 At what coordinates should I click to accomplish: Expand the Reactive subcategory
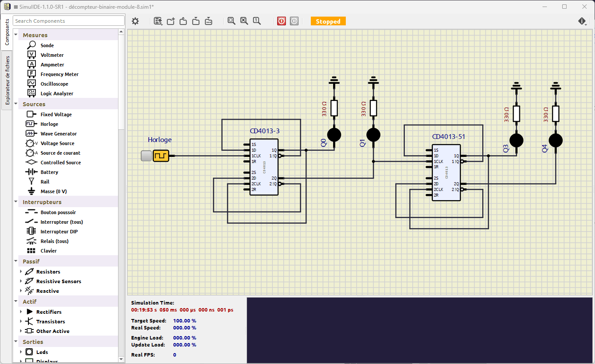pos(21,291)
